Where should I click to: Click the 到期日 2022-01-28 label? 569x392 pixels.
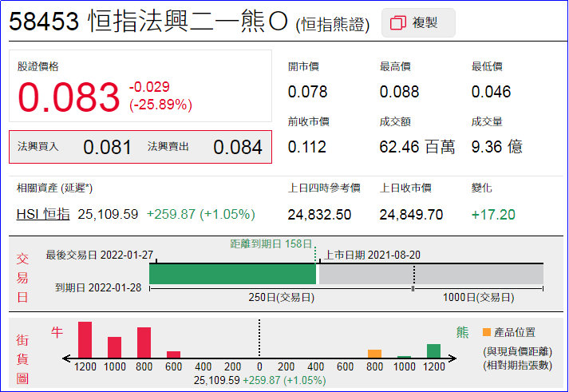98,288
